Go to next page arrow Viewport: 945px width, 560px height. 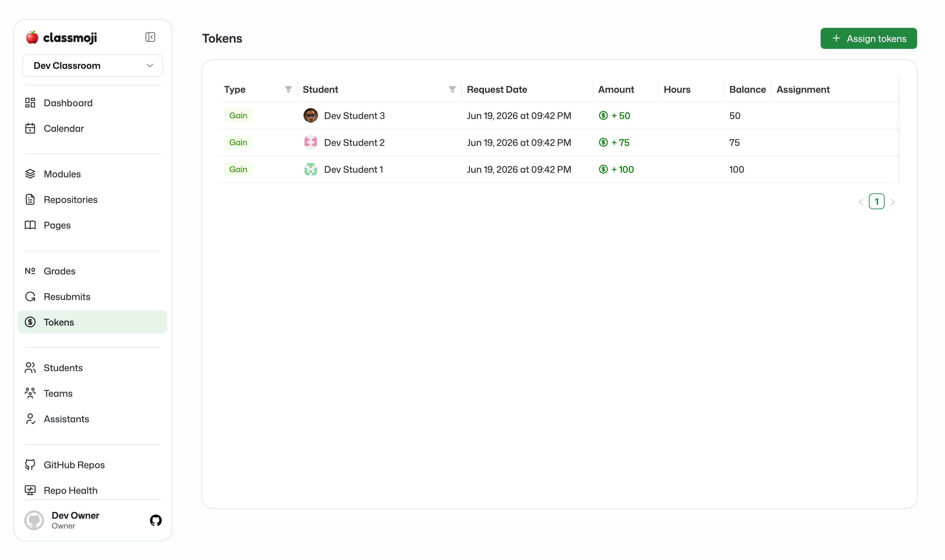pyautogui.click(x=892, y=202)
